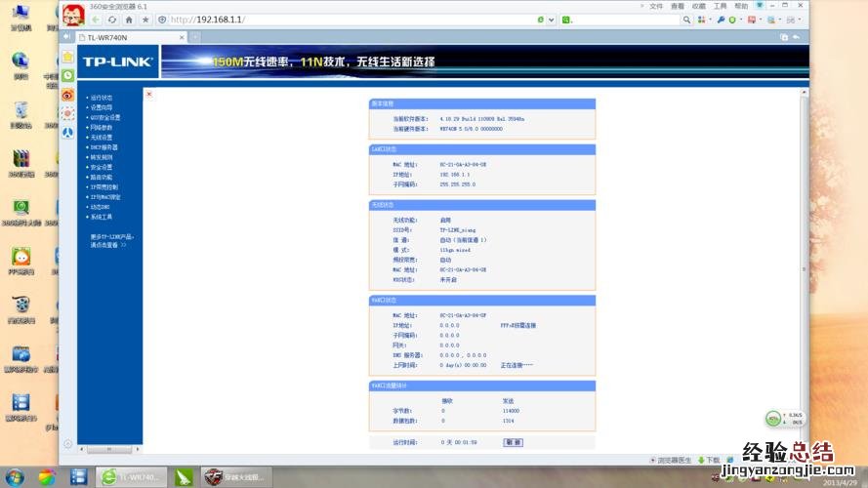Open the 工具 menu
Viewport: 868px width, 488px height.
point(720,6)
